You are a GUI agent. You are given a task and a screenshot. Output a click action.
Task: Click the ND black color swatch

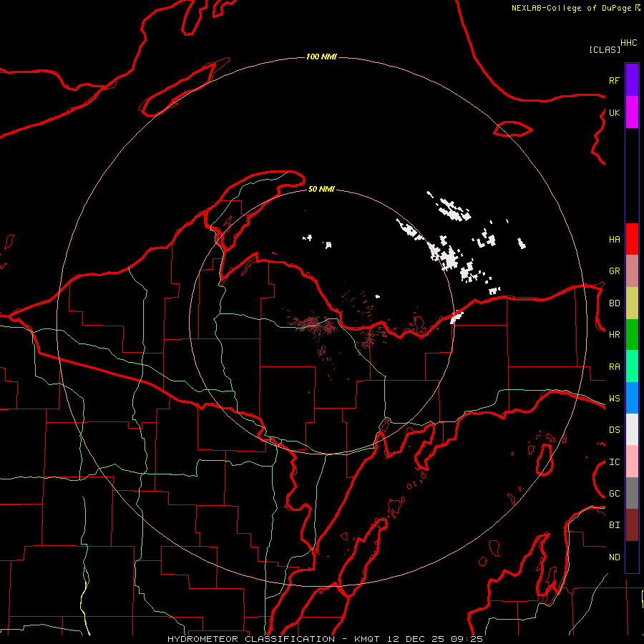(632, 557)
